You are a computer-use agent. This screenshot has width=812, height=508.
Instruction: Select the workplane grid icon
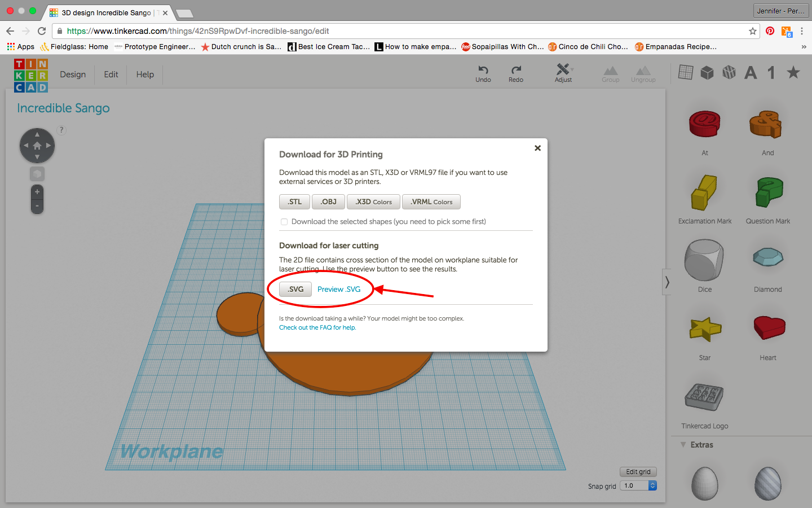[x=686, y=72]
